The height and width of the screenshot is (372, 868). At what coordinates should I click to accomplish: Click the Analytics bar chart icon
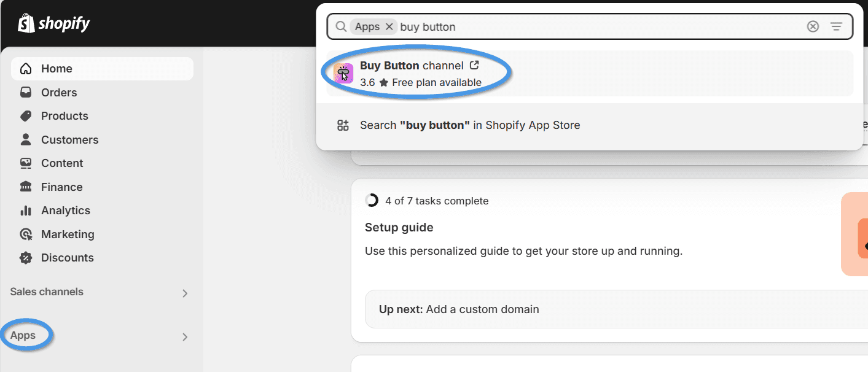click(26, 211)
